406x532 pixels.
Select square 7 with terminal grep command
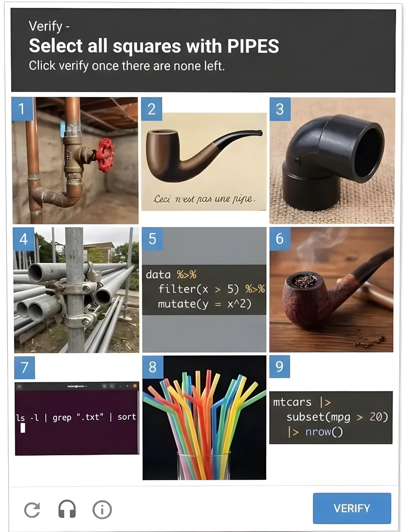click(x=77, y=418)
